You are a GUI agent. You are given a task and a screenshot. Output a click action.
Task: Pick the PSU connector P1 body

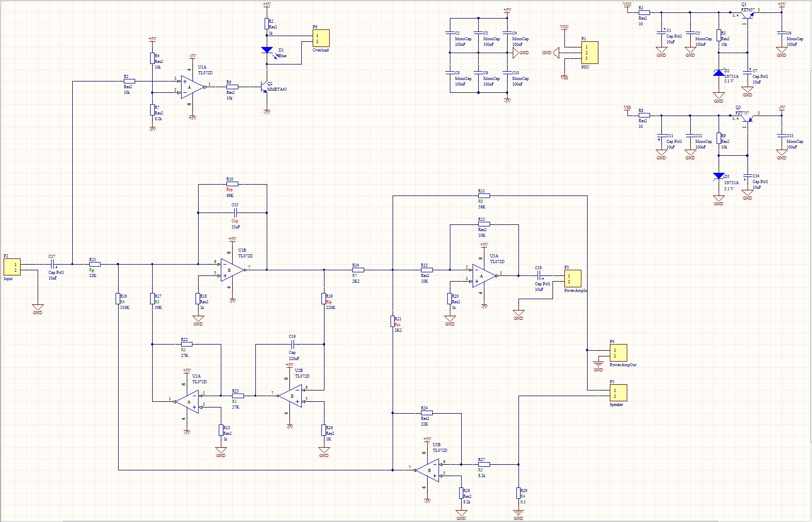coord(589,53)
